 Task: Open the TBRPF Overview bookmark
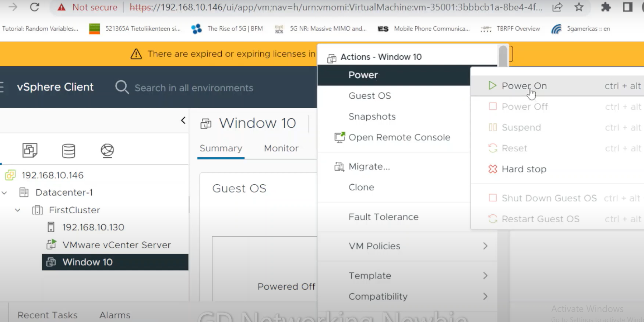(x=510, y=28)
